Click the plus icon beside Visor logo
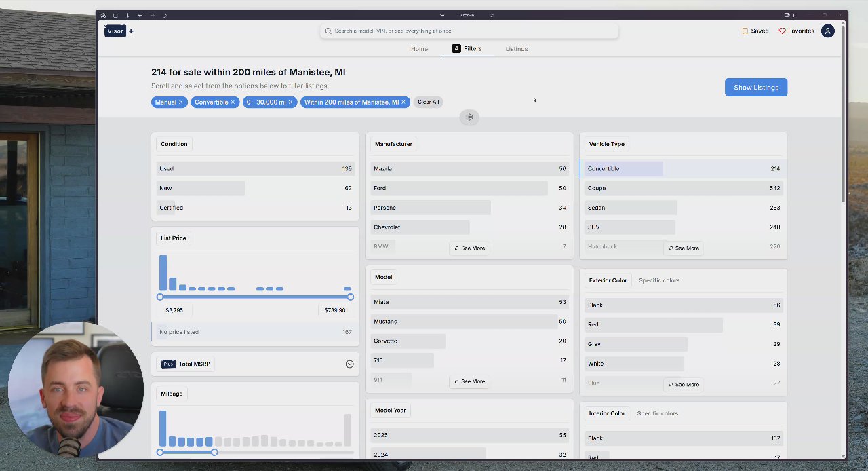Viewport: 868px width, 471px height. tap(131, 31)
